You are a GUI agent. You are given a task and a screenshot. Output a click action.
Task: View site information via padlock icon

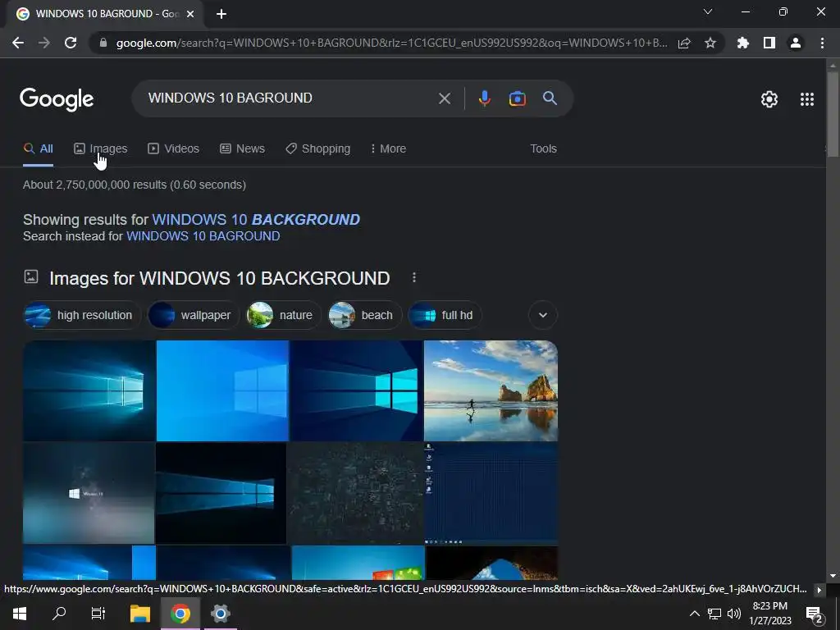(103, 43)
